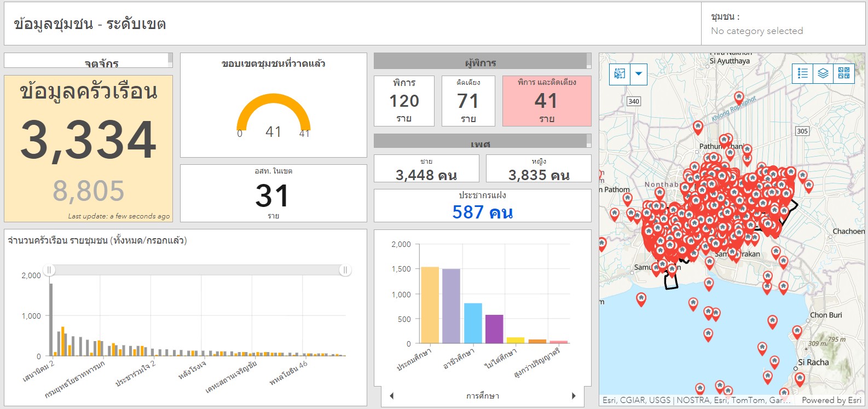Image resolution: width=868 pixels, height=409 pixels.
Task: Open the ชุมชน category selector
Action: pos(783,24)
